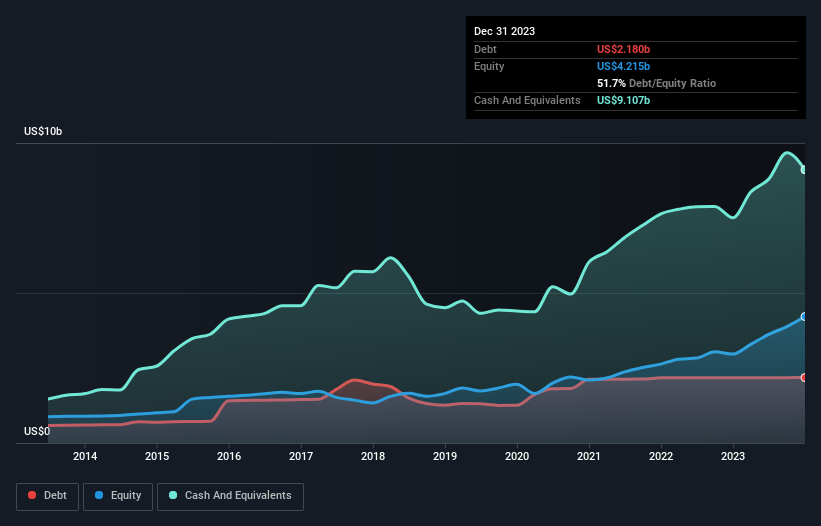This screenshot has width=821, height=526.
Task: Click the 2016 x-axis label
Action: [229, 456]
